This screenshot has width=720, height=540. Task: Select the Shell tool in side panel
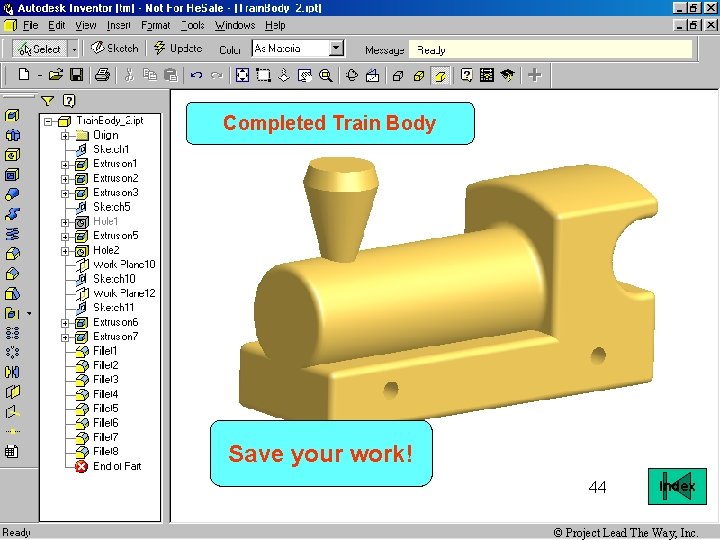12,174
